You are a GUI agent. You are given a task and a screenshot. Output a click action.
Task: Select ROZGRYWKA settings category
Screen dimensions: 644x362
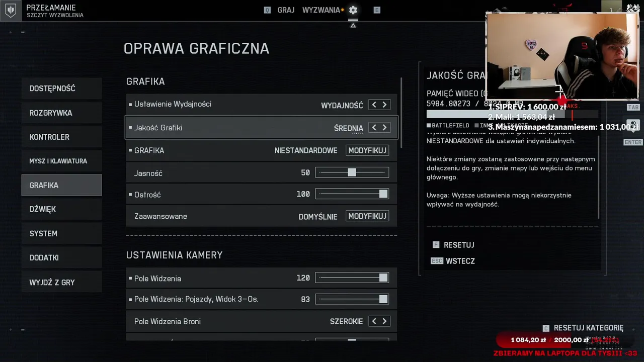click(61, 113)
